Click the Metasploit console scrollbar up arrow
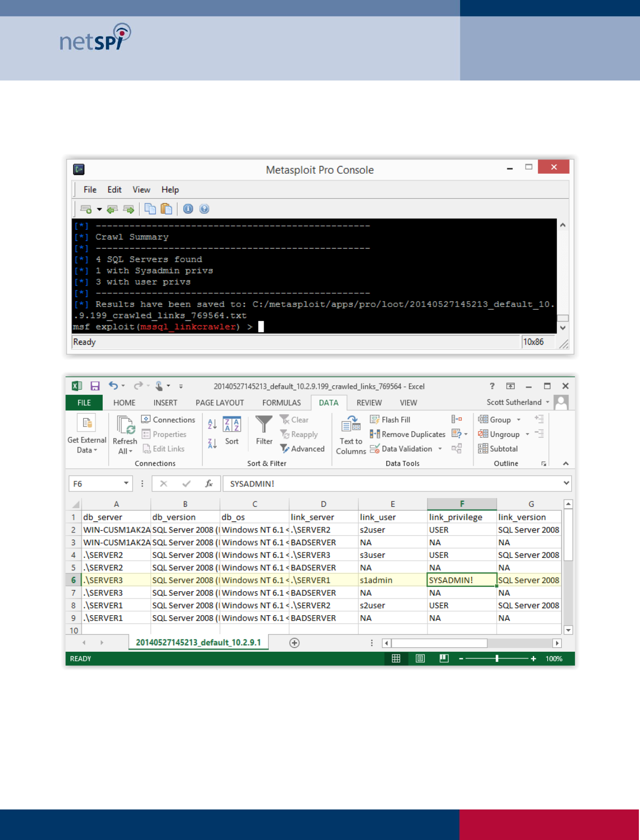The image size is (640, 840). tap(563, 225)
